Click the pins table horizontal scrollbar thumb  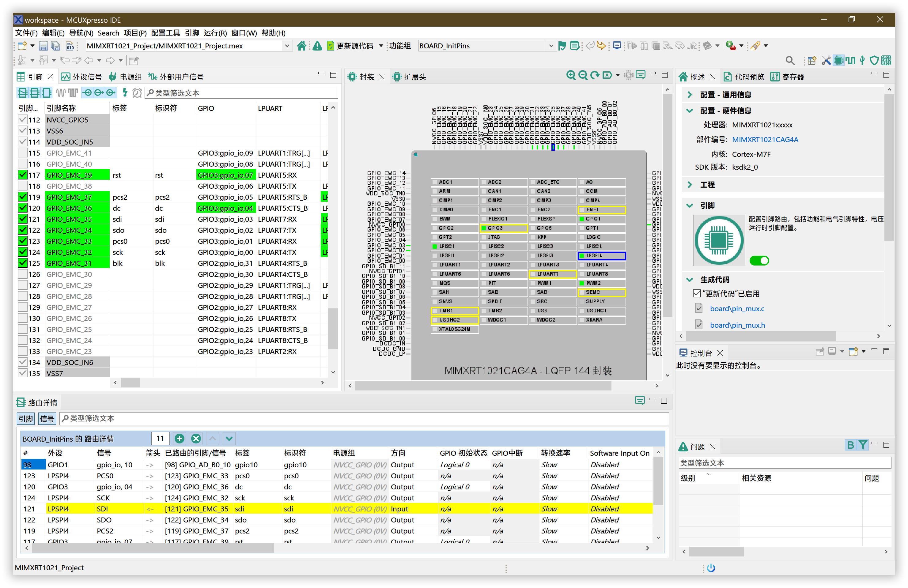pyautogui.click(x=130, y=383)
